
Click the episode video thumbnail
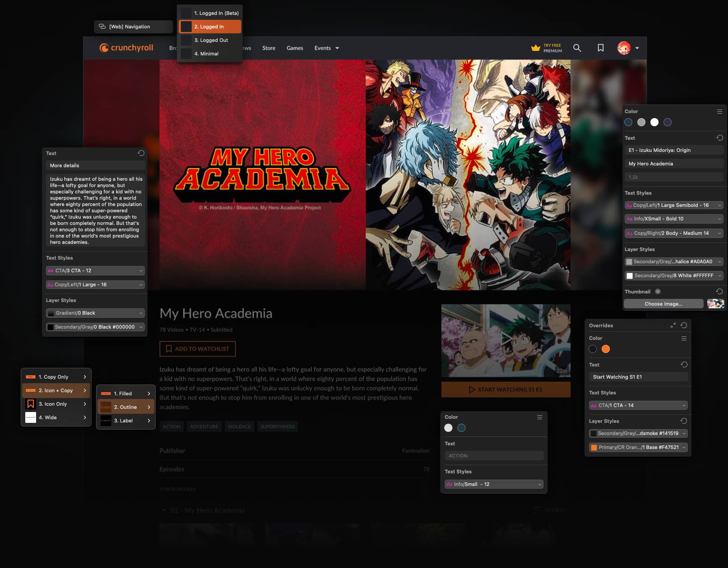point(506,341)
